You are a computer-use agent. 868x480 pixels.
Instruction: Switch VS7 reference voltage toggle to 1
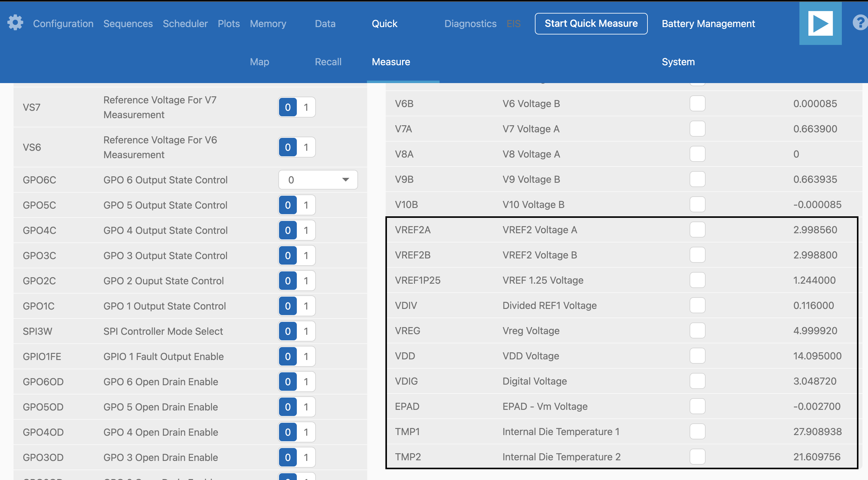tap(306, 107)
